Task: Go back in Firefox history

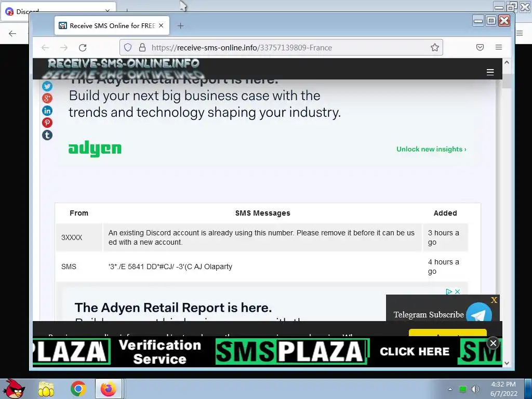Action: tap(45, 47)
